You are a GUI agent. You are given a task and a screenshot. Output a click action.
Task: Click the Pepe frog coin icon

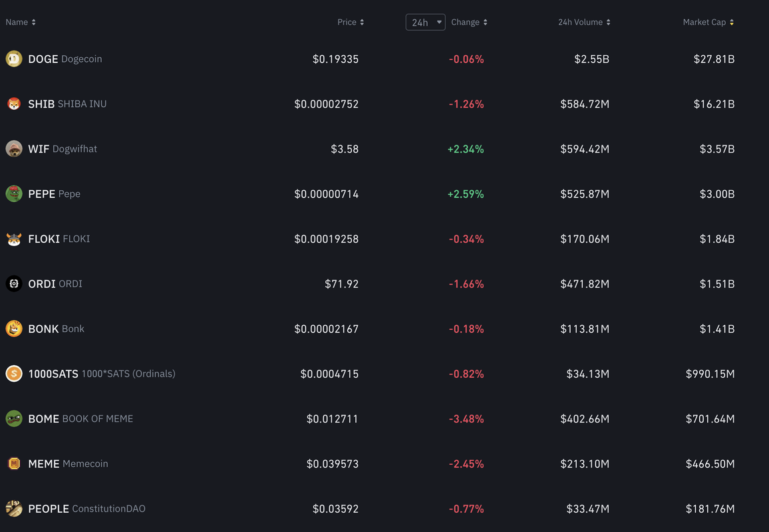14,194
